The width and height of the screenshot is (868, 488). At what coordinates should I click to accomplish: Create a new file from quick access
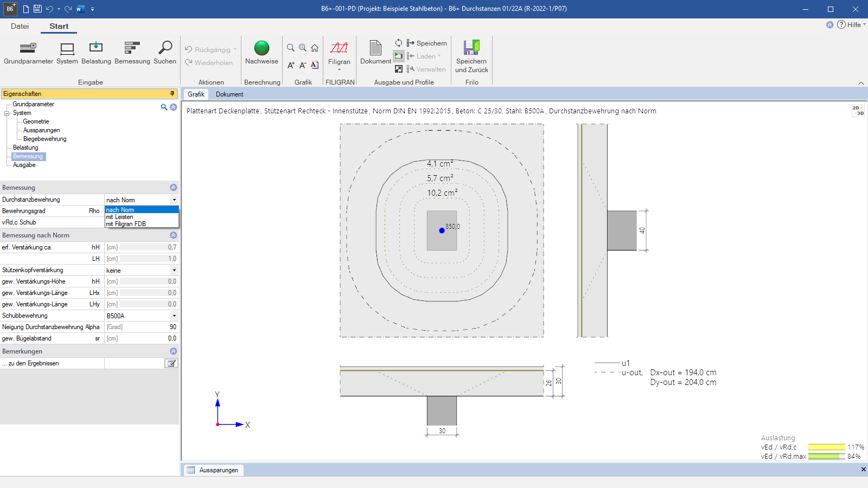point(26,9)
